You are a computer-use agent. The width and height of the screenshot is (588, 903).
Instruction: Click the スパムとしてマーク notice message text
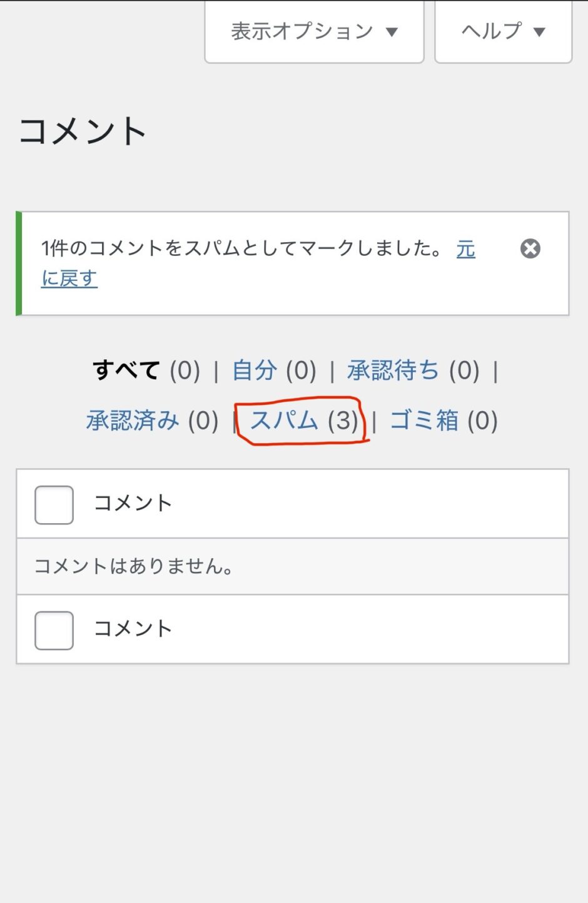(x=241, y=249)
